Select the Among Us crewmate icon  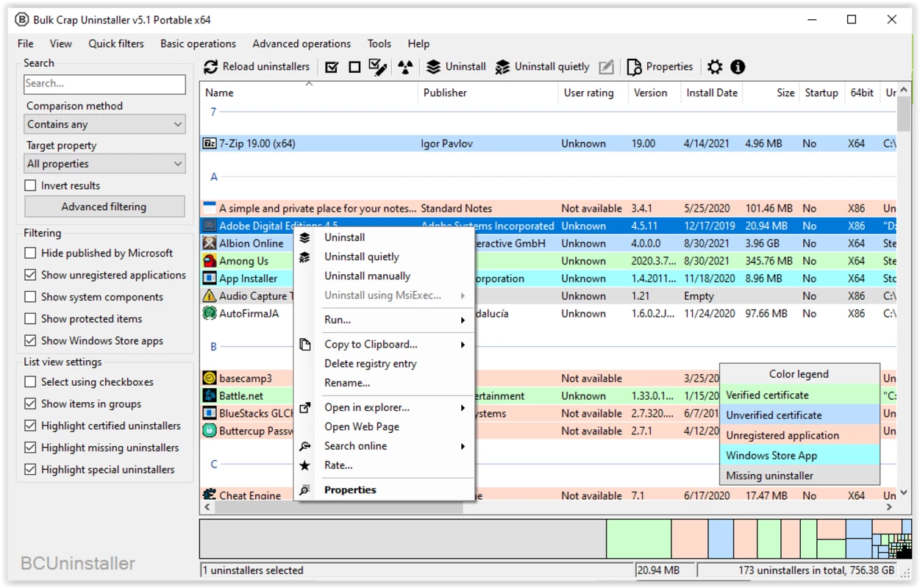210,261
